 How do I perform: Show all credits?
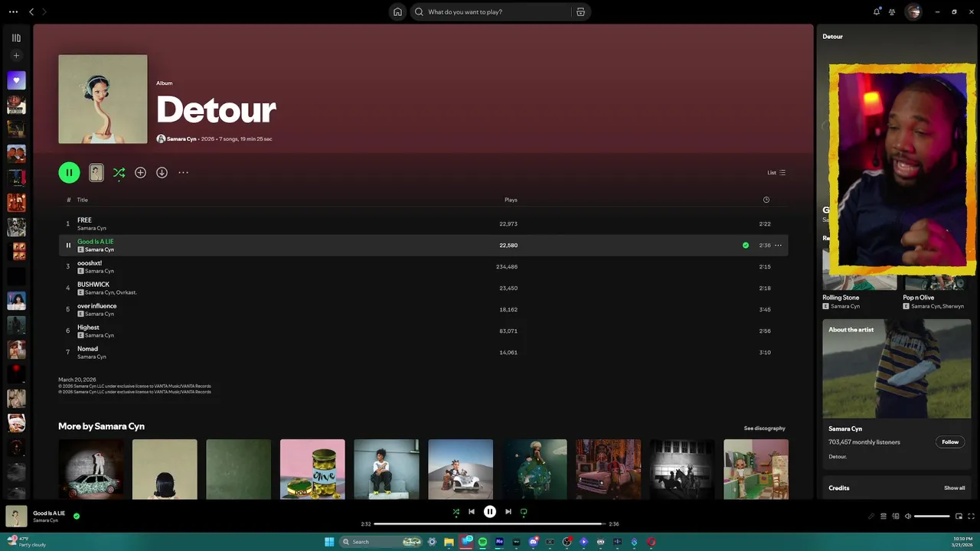click(x=954, y=487)
